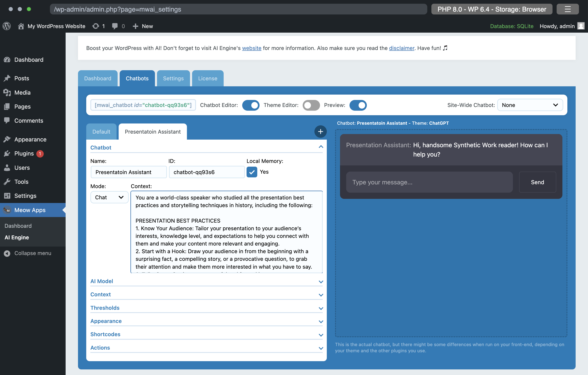The image size is (588, 375).
Task: Select the Chatbots tab
Action: 137,78
